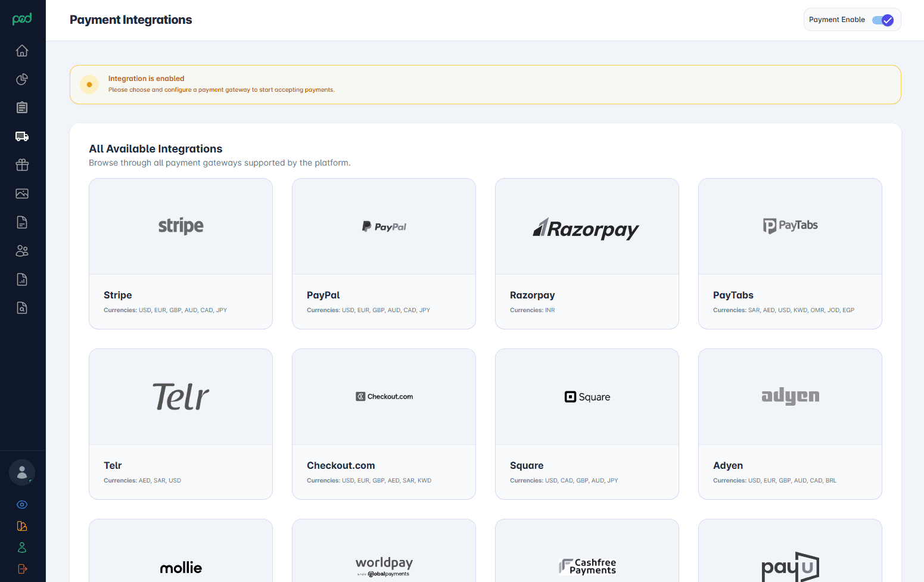Screen dimensions: 924x582
Task: Click the orange theme edit icon
Action: tap(22, 526)
